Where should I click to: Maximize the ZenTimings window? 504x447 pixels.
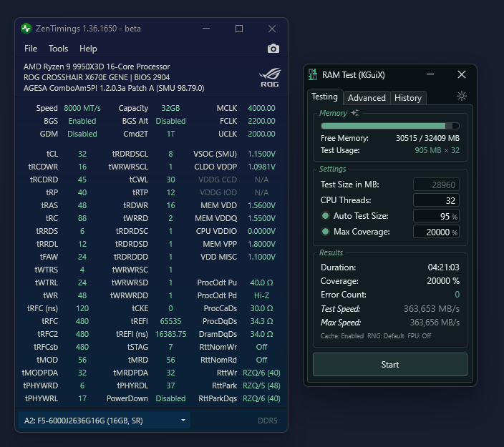click(239, 29)
